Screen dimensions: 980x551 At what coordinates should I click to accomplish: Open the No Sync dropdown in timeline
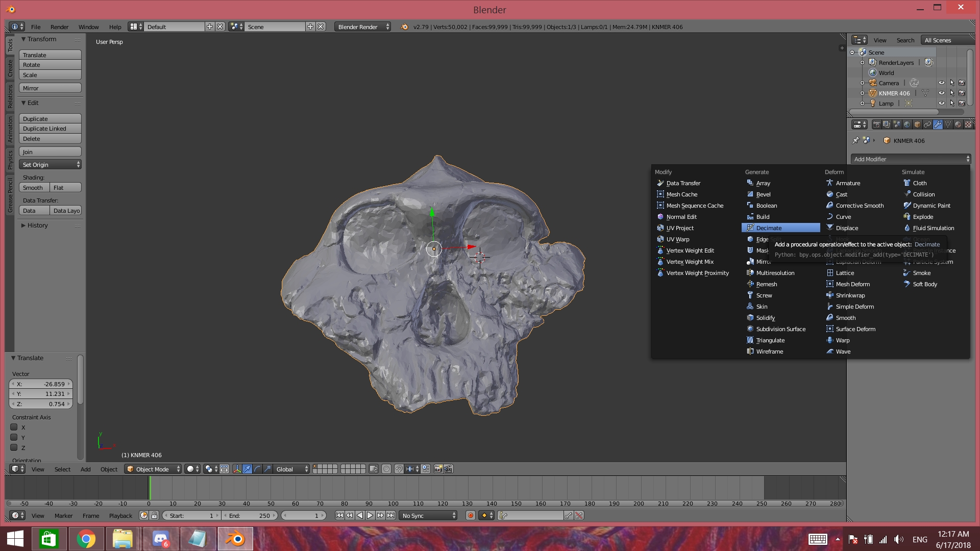tap(428, 516)
